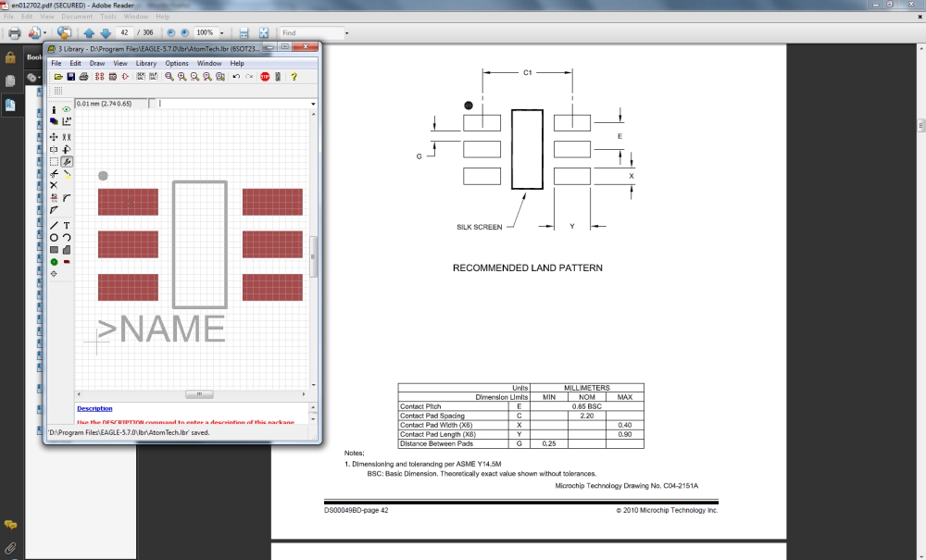This screenshot has width=926, height=560.
Task: Click the Zoom to Fit icon in EAGLE
Action: [x=169, y=77]
